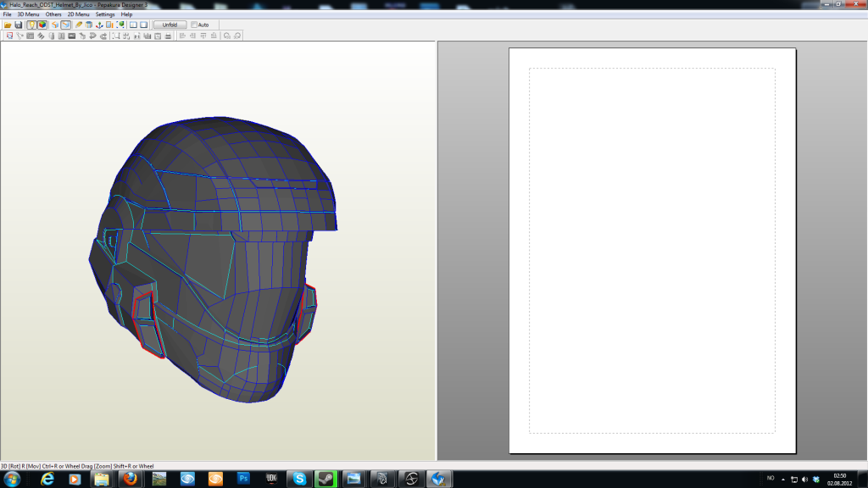Click the align right icon
The width and height of the screenshot is (868, 488).
(x=192, y=36)
